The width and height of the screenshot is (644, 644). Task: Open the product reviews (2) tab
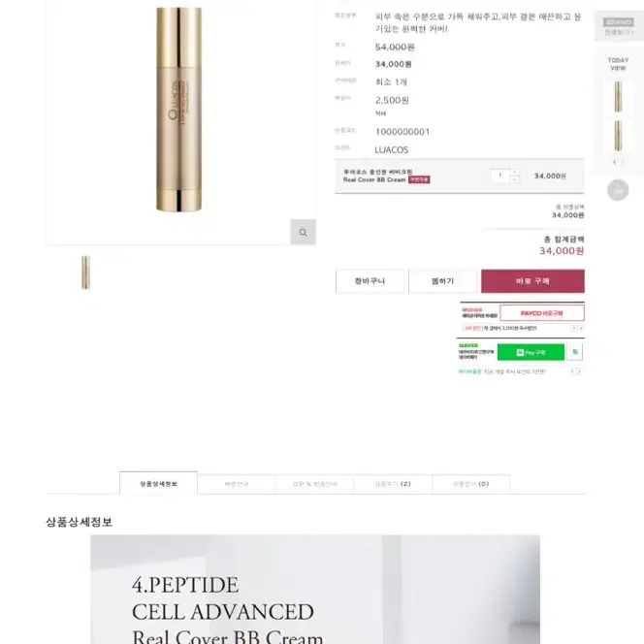point(393,484)
